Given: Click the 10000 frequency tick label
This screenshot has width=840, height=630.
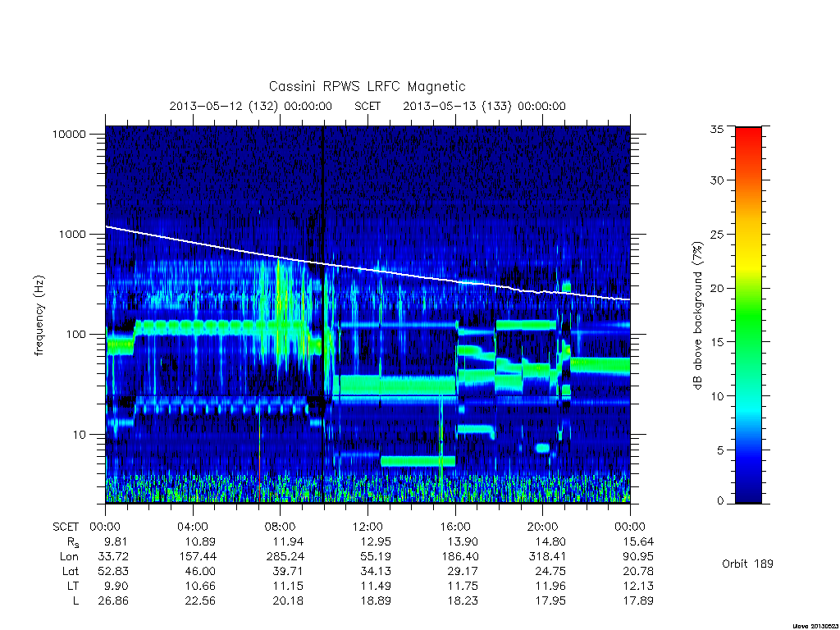Looking at the screenshot, I should [69, 135].
